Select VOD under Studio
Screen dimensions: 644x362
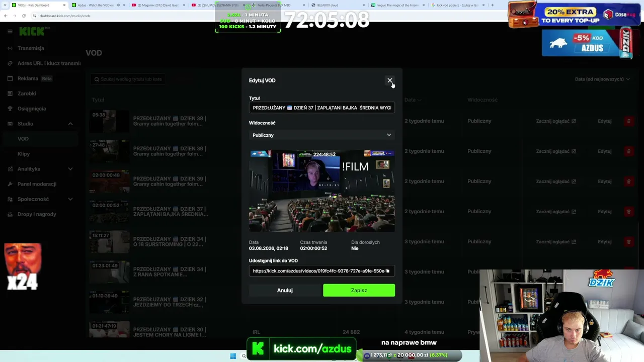(23, 139)
